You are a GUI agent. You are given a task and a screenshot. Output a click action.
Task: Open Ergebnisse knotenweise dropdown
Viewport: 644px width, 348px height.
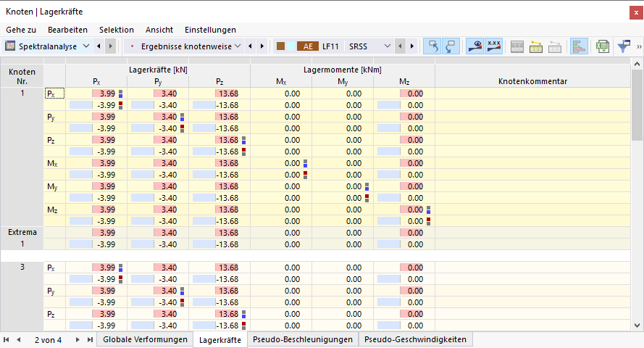tap(238, 46)
